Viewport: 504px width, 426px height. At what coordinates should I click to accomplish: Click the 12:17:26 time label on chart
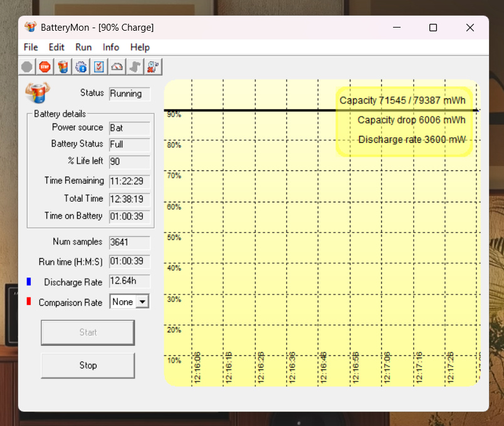click(x=450, y=368)
